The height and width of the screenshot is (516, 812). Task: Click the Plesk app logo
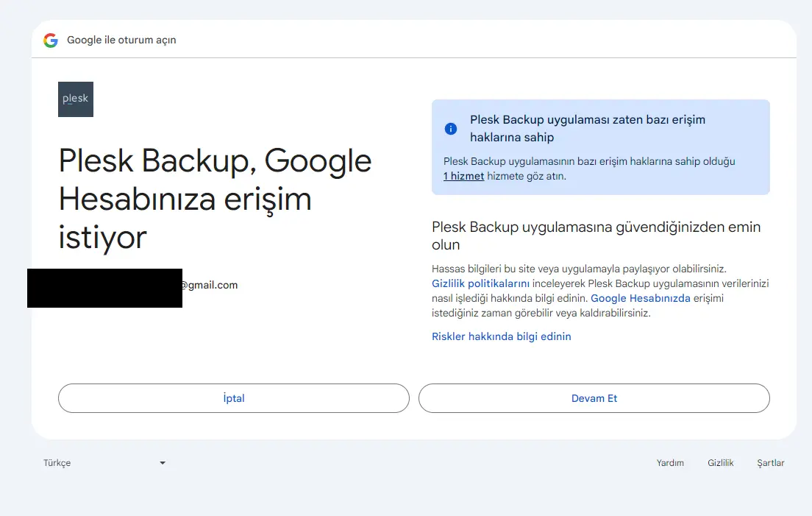pos(76,99)
